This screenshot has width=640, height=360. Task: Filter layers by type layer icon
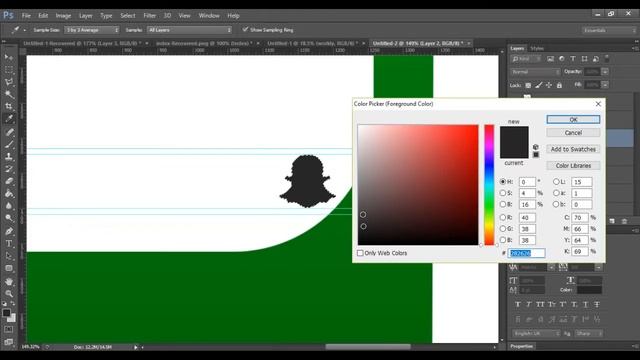[x=573, y=59]
